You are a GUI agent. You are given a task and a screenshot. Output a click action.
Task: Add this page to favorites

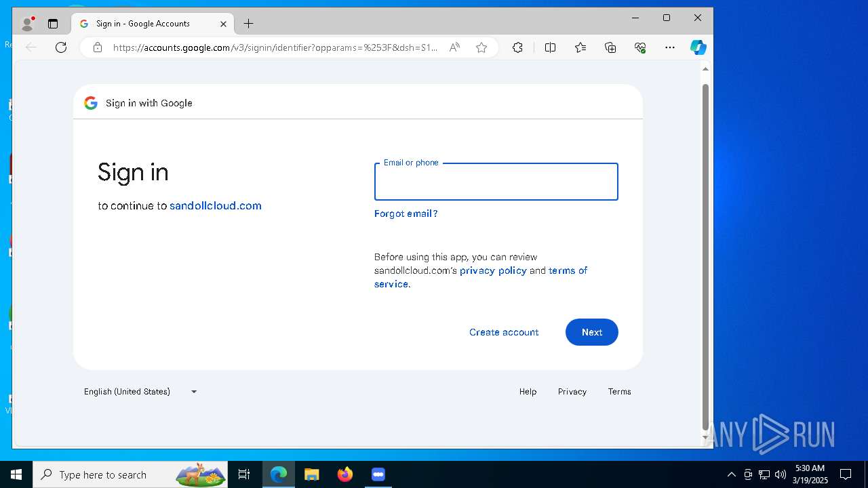(x=481, y=47)
